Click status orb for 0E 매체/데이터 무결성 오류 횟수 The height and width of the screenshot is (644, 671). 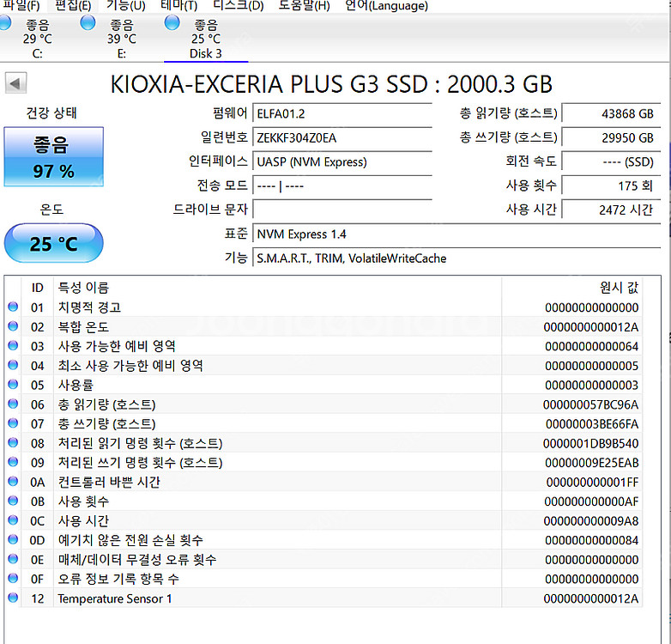point(13,559)
